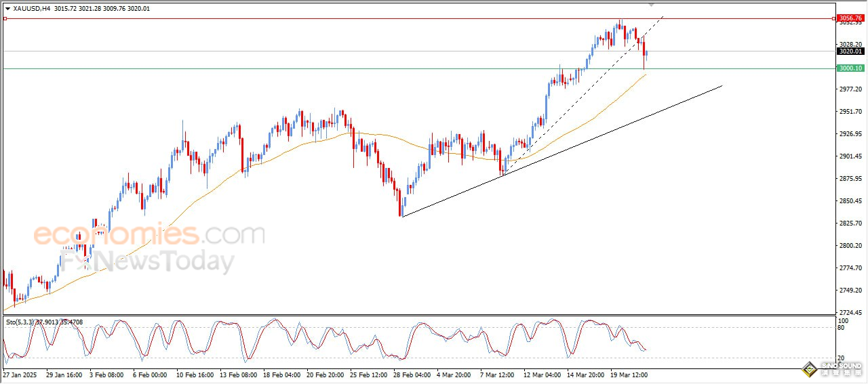Click the red 3056.76 price label
Screen dimensions: 868x384
850,18
